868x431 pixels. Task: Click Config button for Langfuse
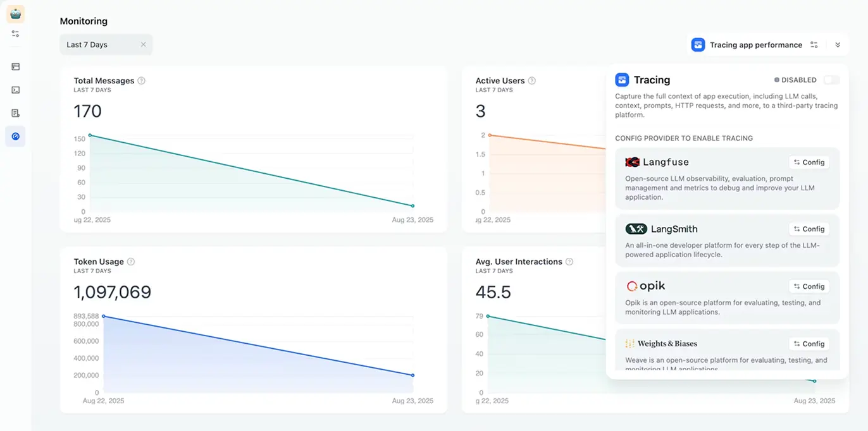[809, 162]
